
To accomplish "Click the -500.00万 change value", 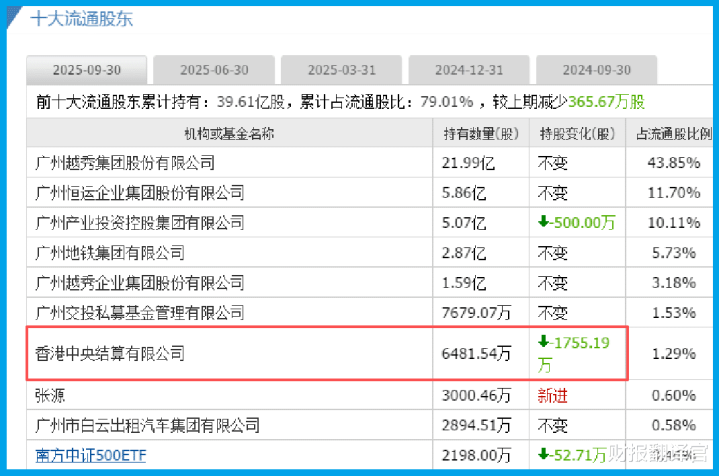I will (576, 223).
